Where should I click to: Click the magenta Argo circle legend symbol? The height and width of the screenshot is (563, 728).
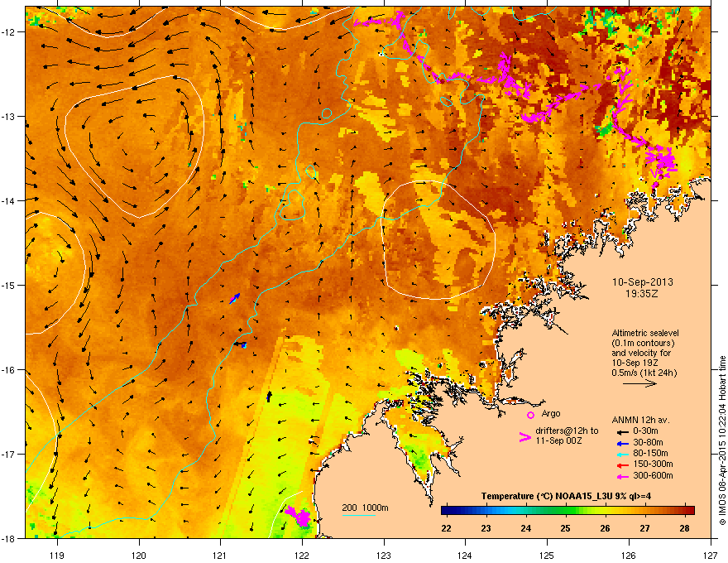530,416
